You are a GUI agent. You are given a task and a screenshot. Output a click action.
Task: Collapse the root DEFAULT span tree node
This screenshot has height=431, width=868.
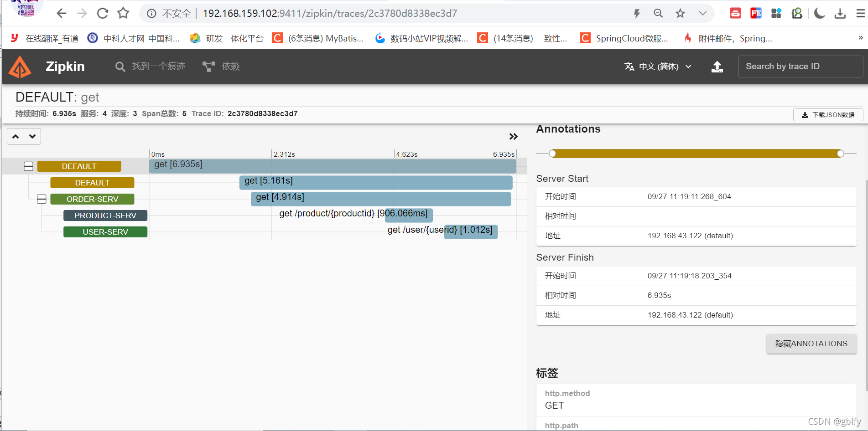[x=28, y=166]
